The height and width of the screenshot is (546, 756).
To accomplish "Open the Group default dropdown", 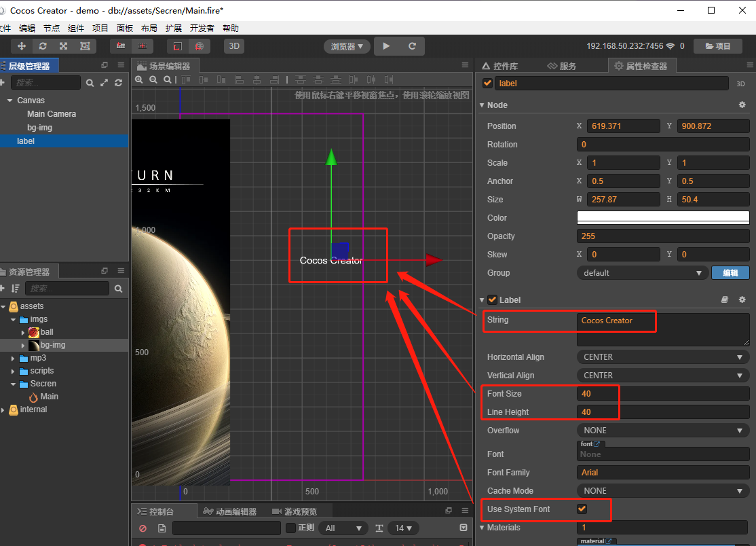I will tap(642, 272).
